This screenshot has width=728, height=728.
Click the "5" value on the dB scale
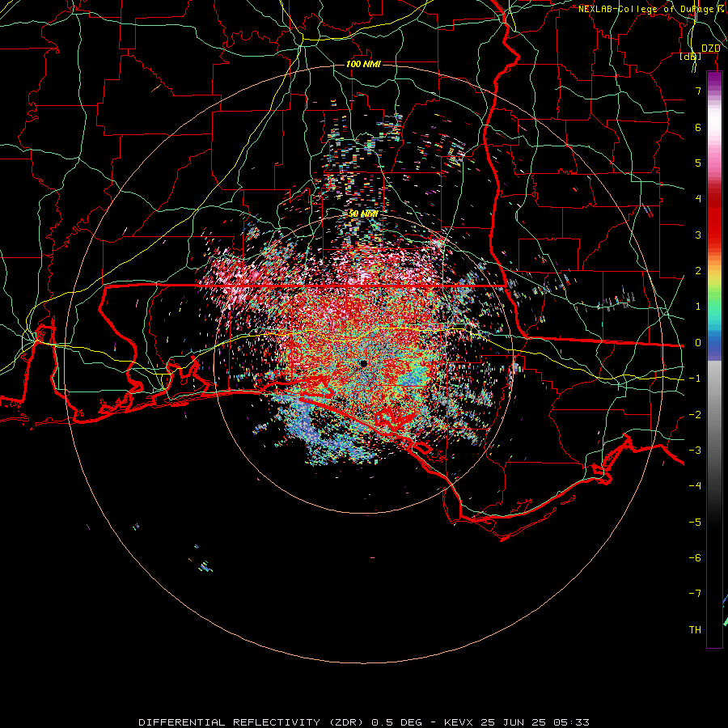click(698, 163)
